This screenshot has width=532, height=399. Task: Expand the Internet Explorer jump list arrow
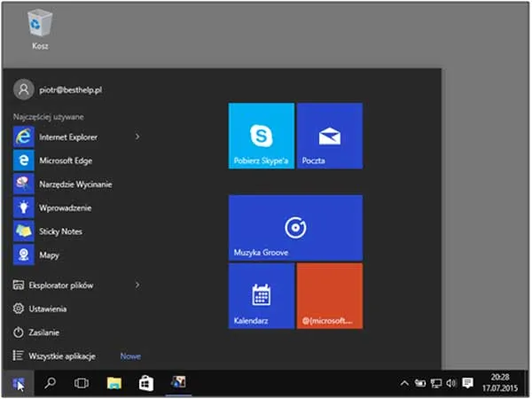click(x=137, y=137)
